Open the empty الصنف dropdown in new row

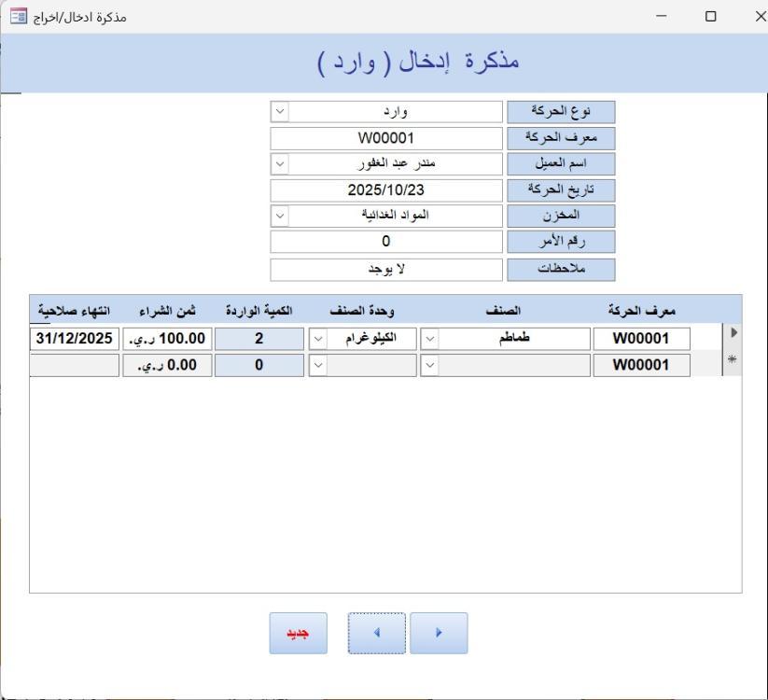coord(429,365)
